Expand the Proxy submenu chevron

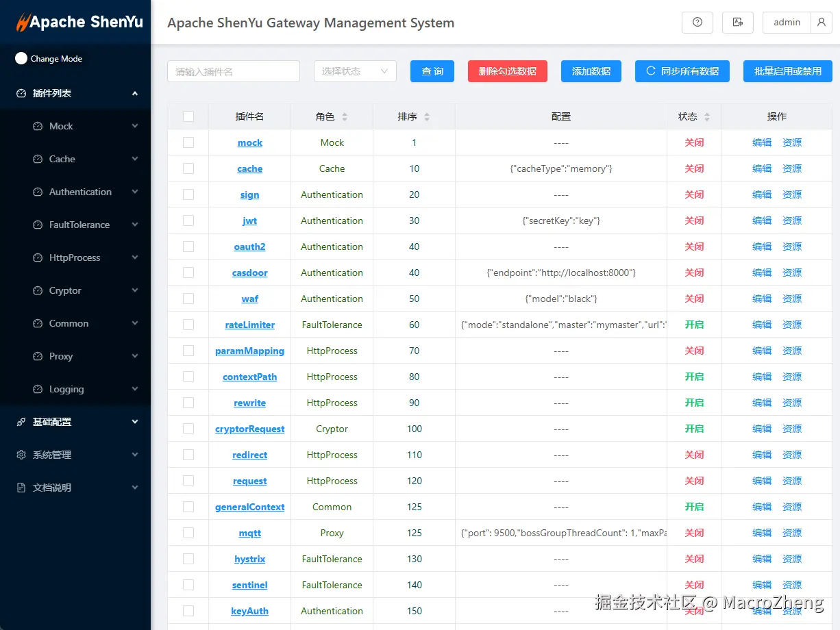(135, 356)
